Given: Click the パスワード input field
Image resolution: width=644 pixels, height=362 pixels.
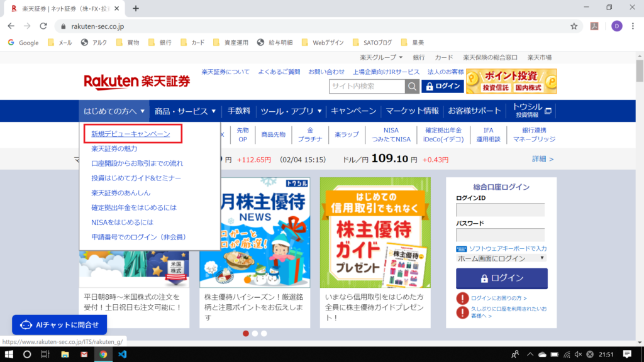Looking at the screenshot, I should (500, 235).
